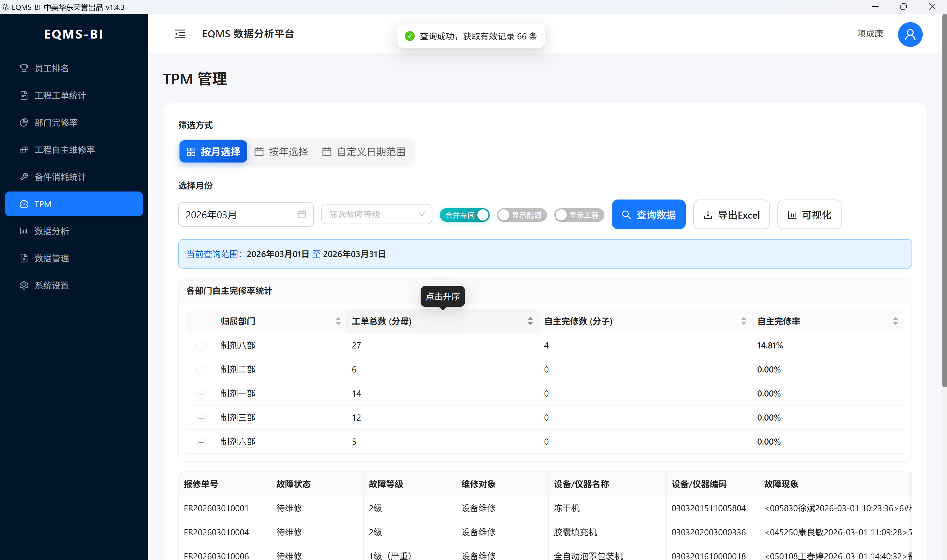Image resolution: width=947 pixels, height=560 pixels.
Task: Navigate to 工程自主维修率
Action: coord(74,150)
